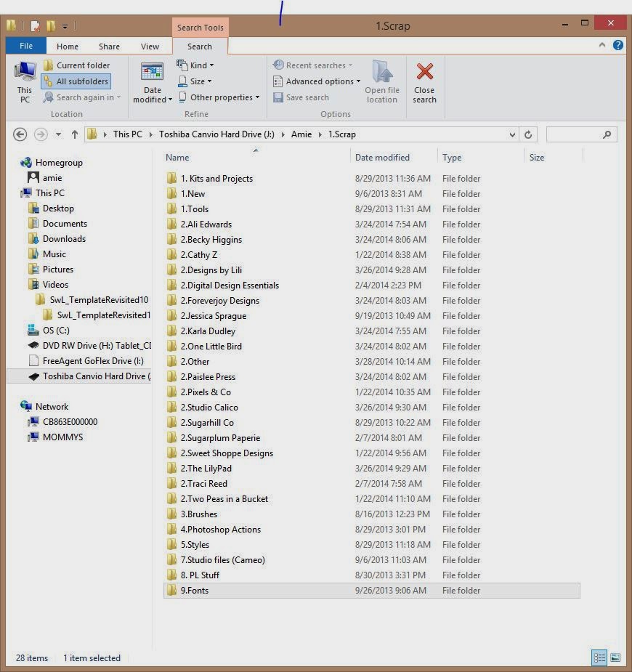Screen dimensions: 632x672
Task: Click This PC in address breadcrumb
Action: (x=128, y=134)
